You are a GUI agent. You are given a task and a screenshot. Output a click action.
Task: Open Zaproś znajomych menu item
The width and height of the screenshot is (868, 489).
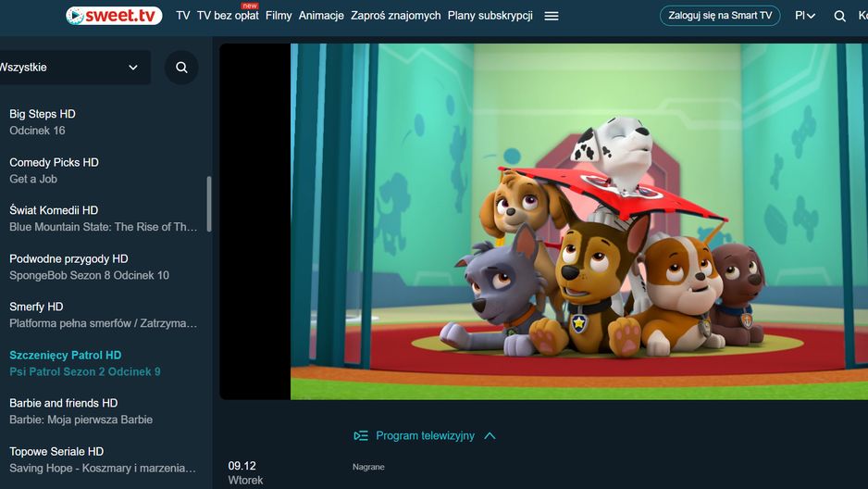(x=396, y=16)
